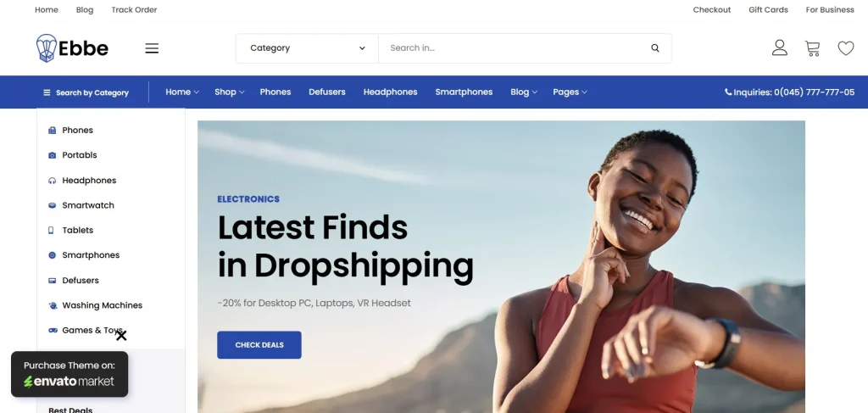Open the Category dropdown in search bar
The width and height of the screenshot is (868, 413).
pos(307,48)
